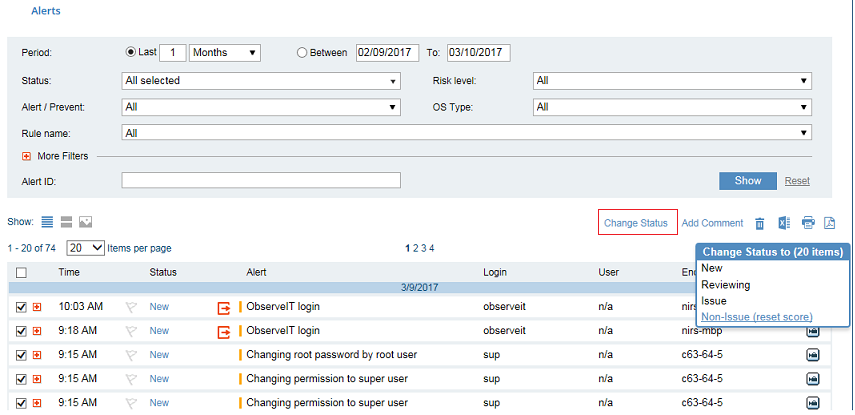Open the Risk level dropdown
This screenshot has width=855, height=415.
[x=672, y=80]
